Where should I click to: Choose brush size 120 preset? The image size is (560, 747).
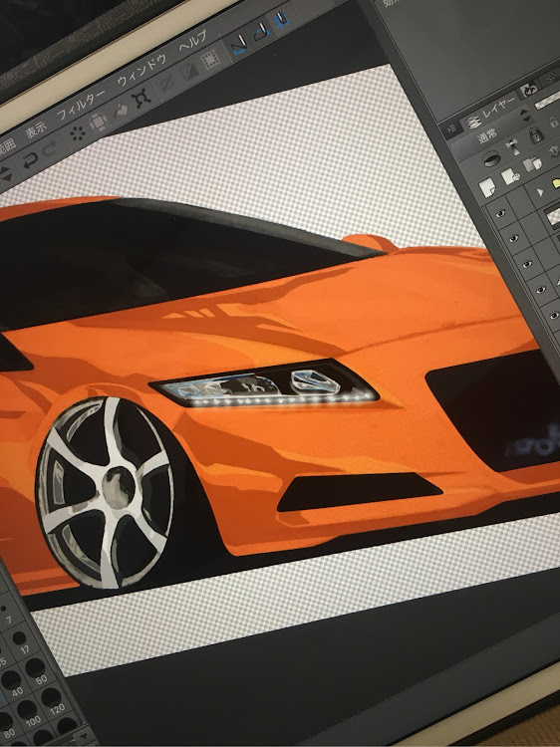[x=53, y=701]
